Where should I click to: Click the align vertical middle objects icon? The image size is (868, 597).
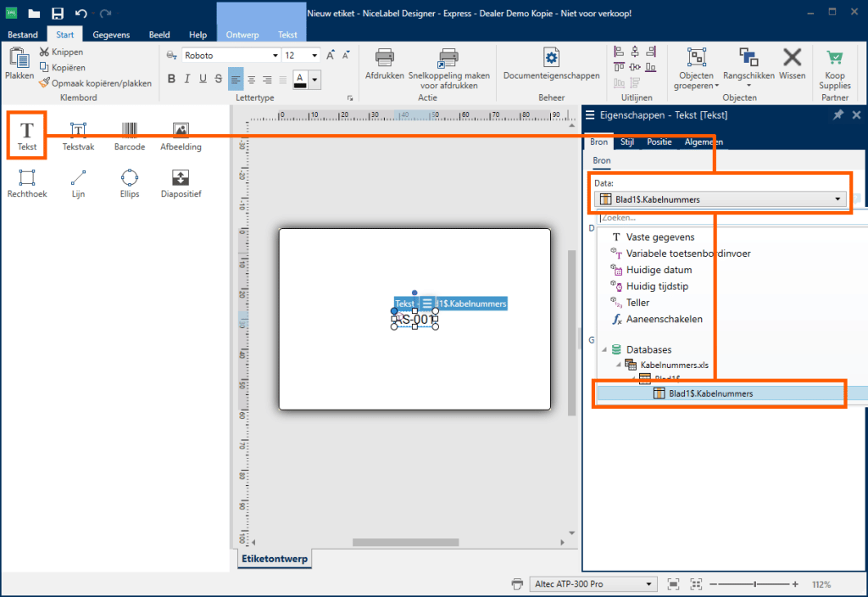(635, 67)
